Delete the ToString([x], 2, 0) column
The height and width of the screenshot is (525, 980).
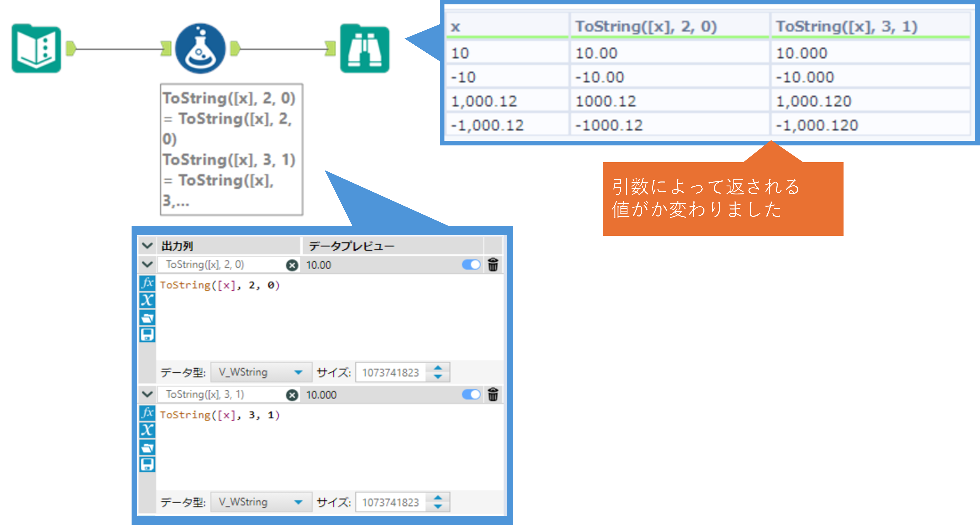[x=493, y=265]
